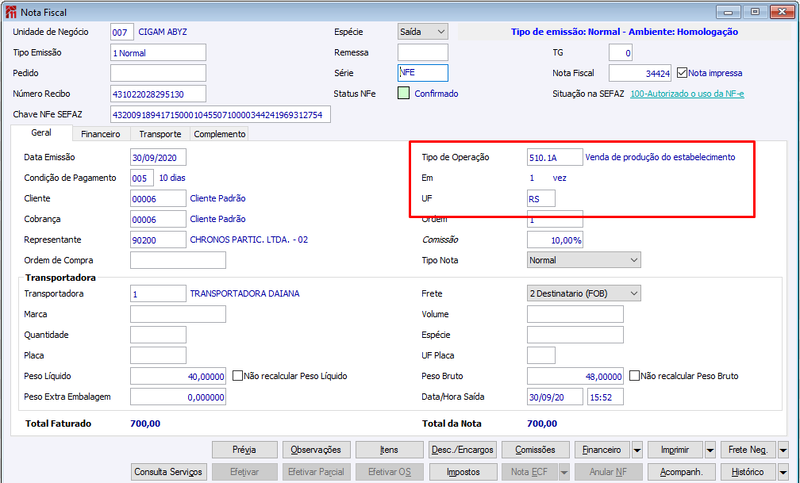
Task: Click the Volume field
Action: [576, 314]
